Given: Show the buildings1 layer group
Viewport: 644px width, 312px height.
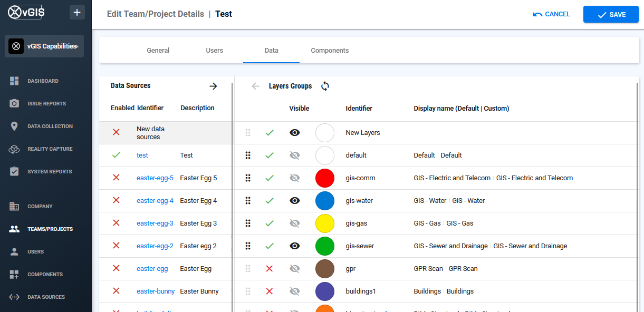Looking at the screenshot, I should 295,291.
